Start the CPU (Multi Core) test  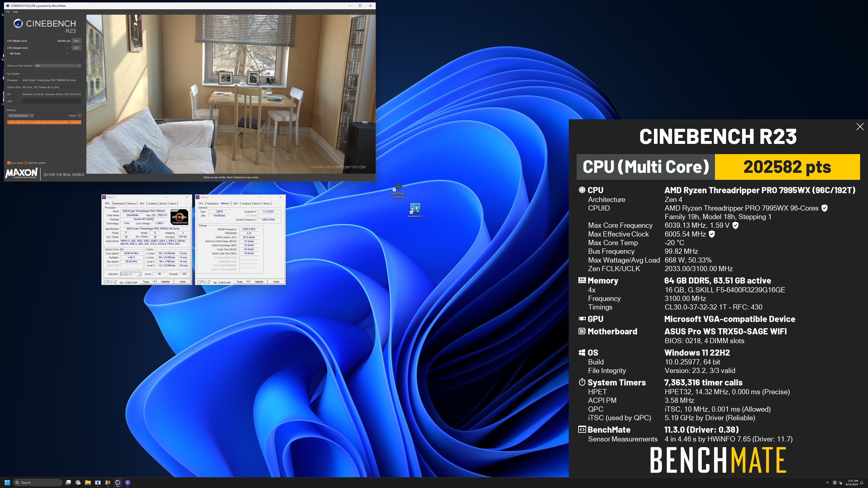click(x=76, y=41)
